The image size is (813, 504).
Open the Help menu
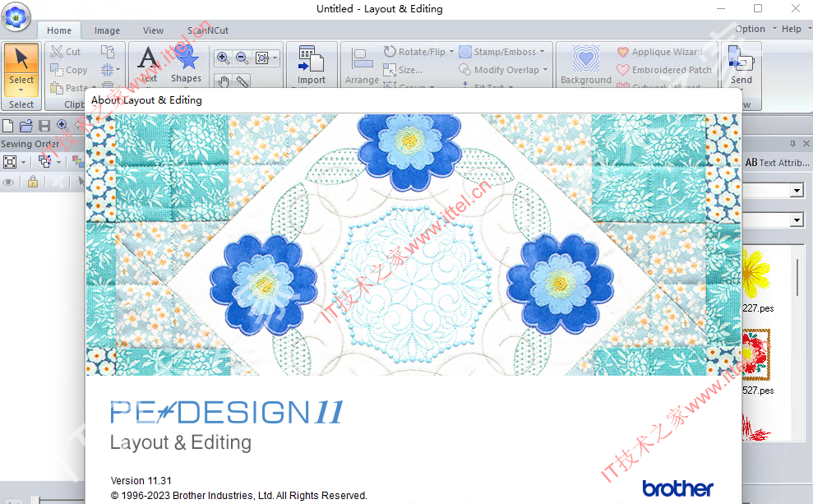792,29
